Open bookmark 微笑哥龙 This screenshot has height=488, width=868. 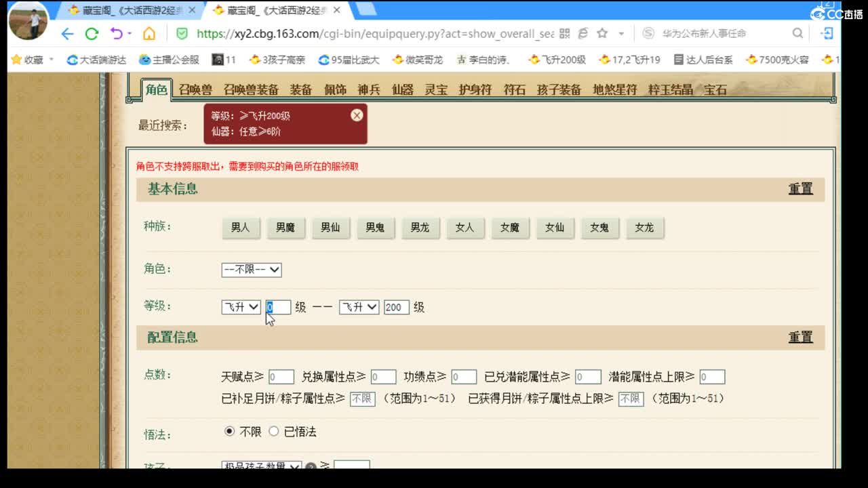click(x=418, y=60)
